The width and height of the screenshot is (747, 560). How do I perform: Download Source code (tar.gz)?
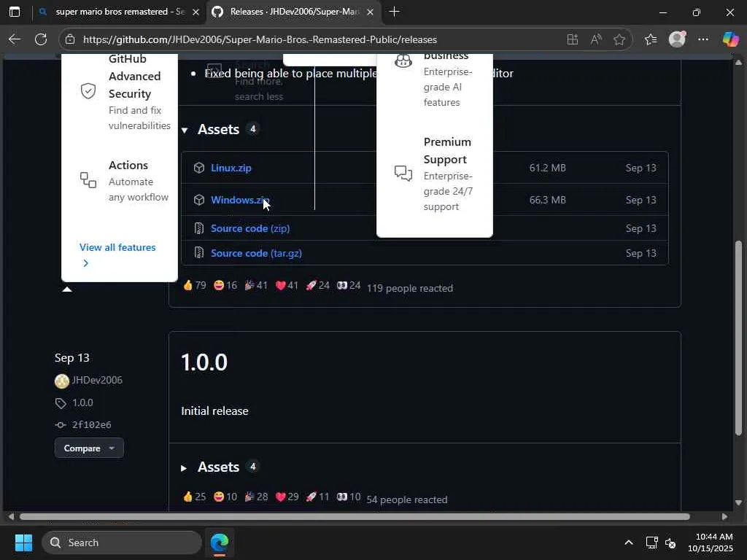(256, 253)
